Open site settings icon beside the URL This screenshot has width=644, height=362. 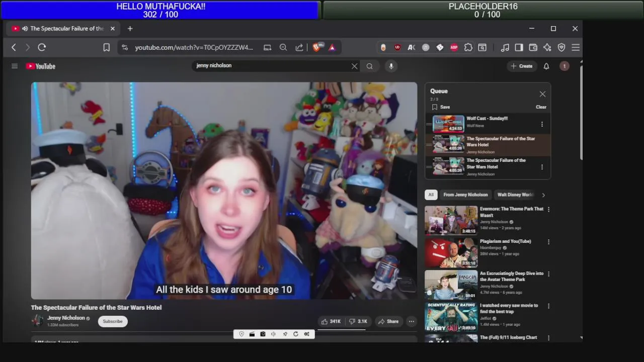[125, 47]
